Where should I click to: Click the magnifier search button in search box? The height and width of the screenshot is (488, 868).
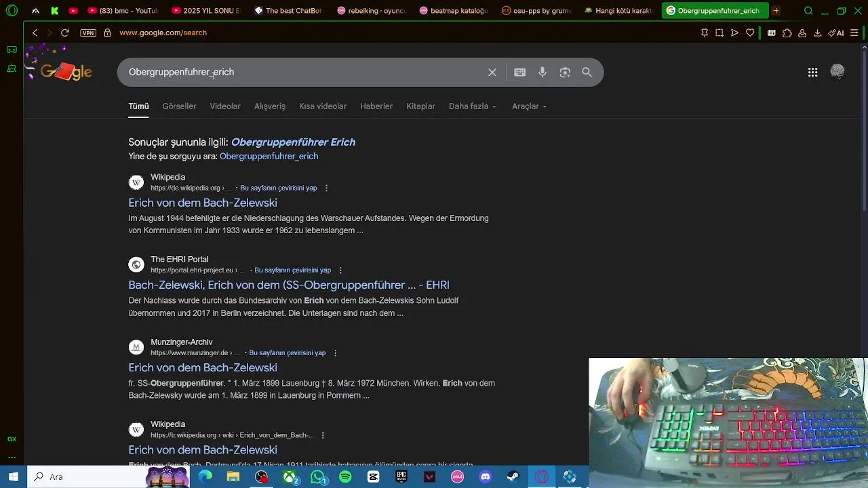coord(587,73)
